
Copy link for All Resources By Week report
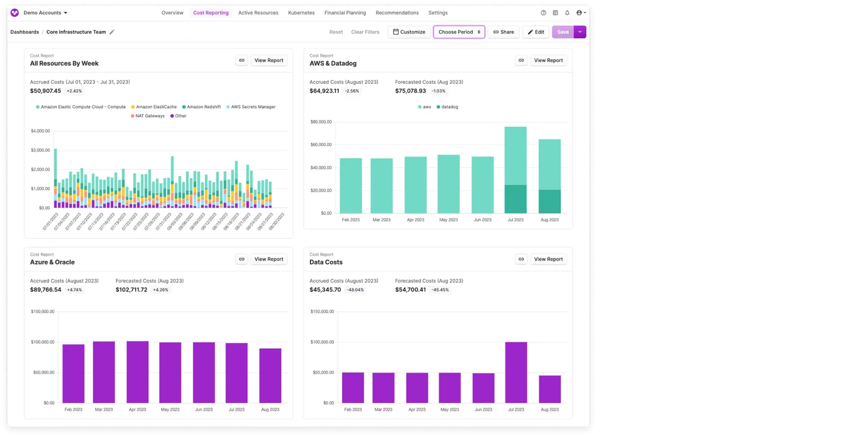pos(242,60)
